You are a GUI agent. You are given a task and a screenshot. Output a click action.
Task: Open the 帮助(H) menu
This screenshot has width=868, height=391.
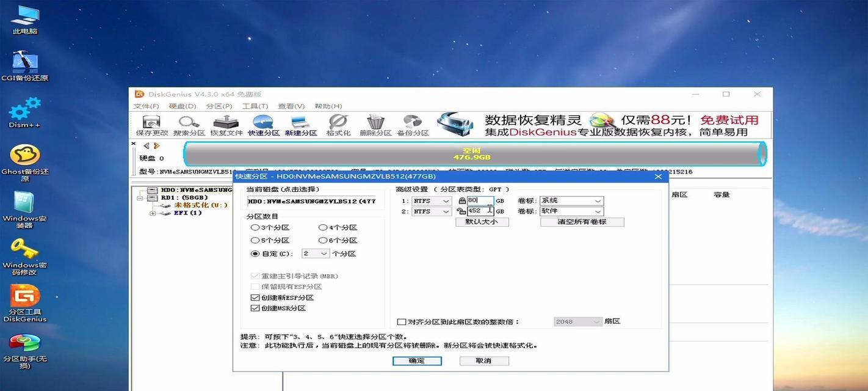pos(328,106)
